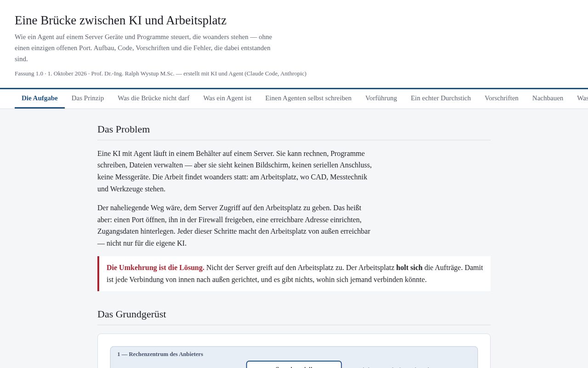Click the paragraph beginning 'Eine KI mit Agent läuft'
This screenshot has height=368, width=588.
coord(235,171)
